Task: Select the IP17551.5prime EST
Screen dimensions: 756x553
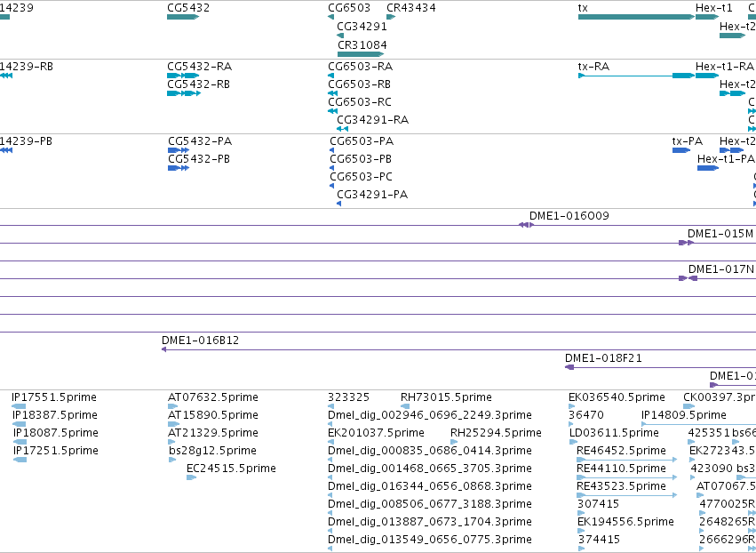Action: click(19, 406)
